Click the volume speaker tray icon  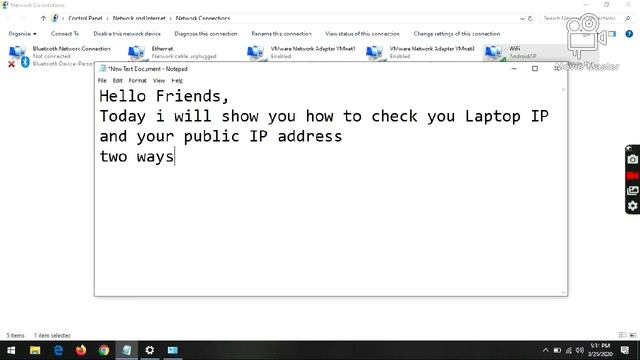click(x=580, y=350)
